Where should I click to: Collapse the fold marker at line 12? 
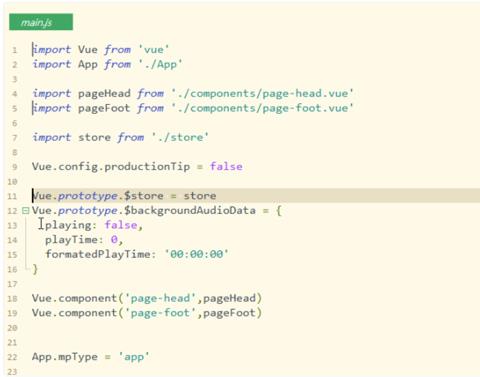[25, 211]
